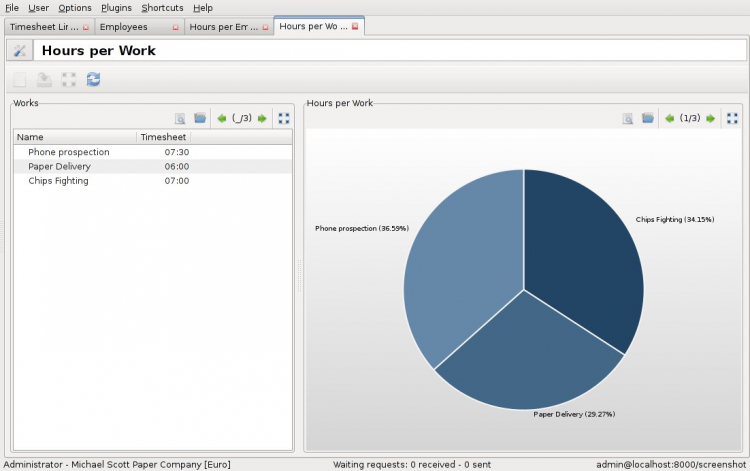Click the 07:30 timesheet value
The height and width of the screenshot is (471, 750).
coord(177,152)
